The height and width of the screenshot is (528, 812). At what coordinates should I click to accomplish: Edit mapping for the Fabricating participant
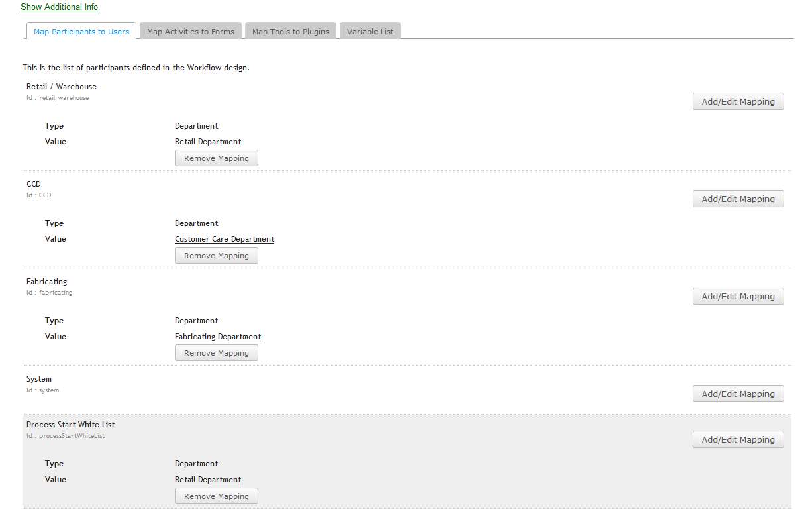(738, 296)
